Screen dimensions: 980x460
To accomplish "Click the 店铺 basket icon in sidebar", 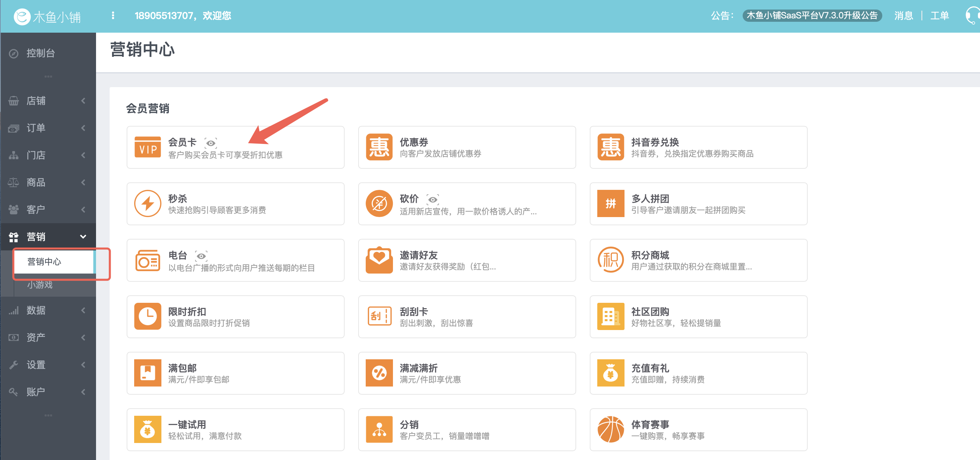I will pos(13,101).
